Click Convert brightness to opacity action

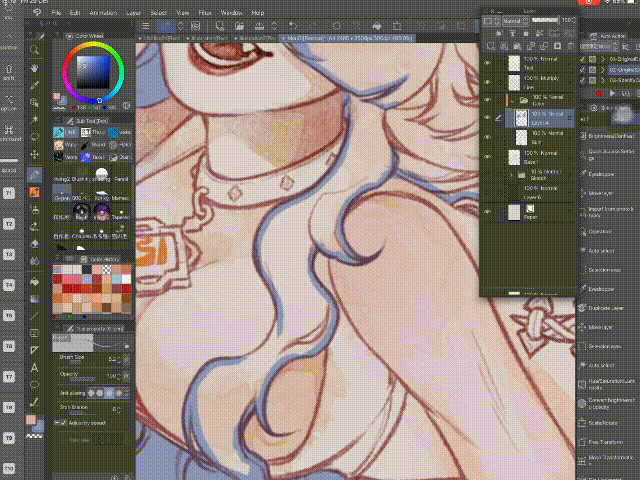(605, 403)
